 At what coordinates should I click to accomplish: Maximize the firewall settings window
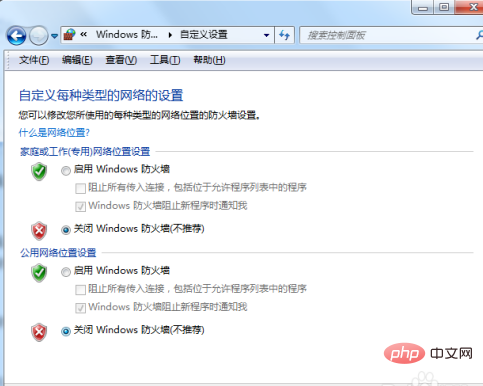coord(444,7)
